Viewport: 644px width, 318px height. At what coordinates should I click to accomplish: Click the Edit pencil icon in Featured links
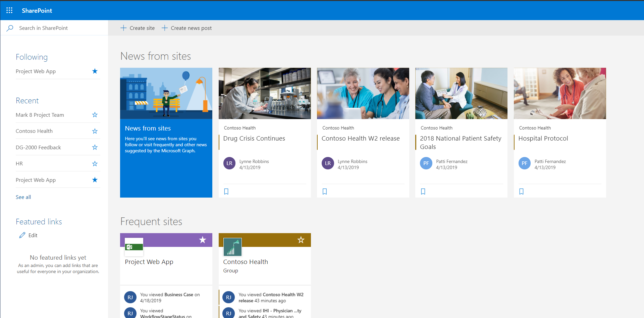coord(22,235)
